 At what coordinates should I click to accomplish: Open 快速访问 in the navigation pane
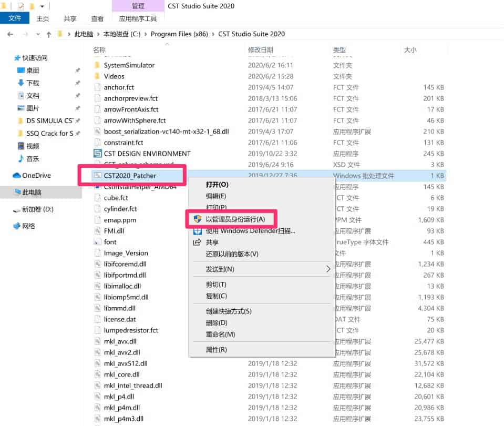coord(31,58)
